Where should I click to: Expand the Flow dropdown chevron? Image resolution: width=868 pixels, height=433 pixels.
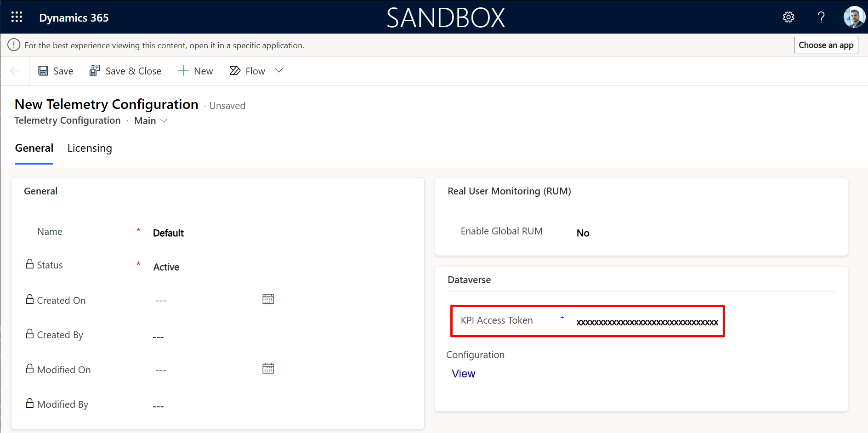point(279,71)
